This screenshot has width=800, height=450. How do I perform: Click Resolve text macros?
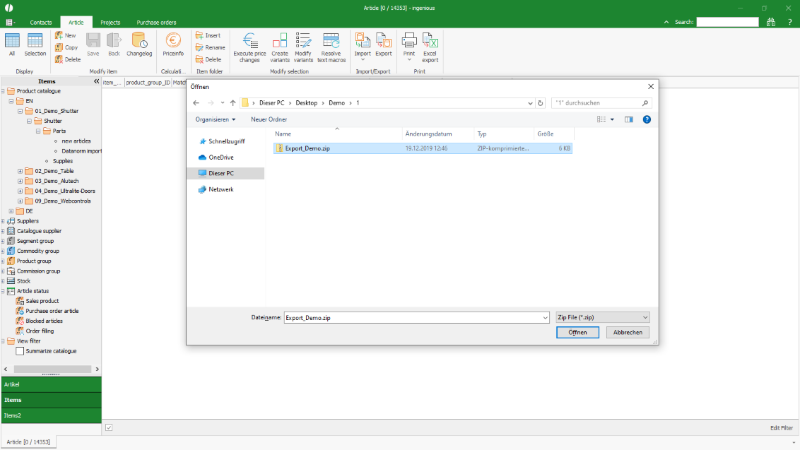(x=331, y=47)
